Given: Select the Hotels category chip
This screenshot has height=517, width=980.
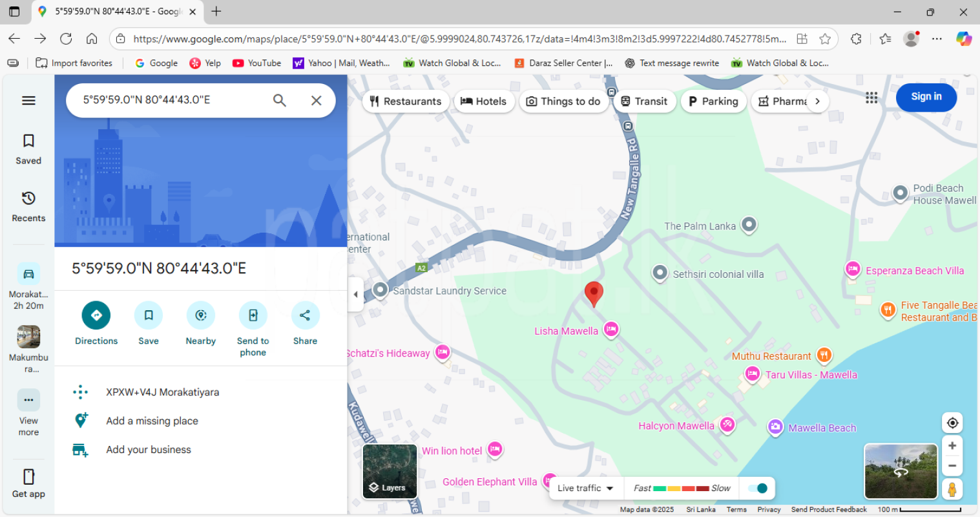Looking at the screenshot, I should coord(484,101).
